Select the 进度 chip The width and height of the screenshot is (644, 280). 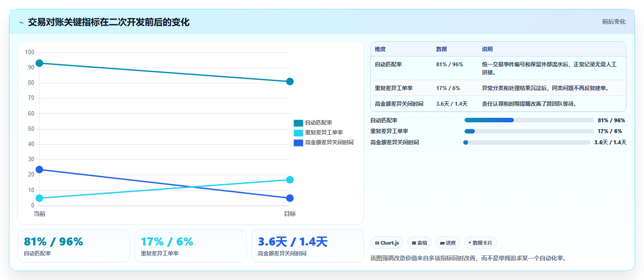coord(448,243)
